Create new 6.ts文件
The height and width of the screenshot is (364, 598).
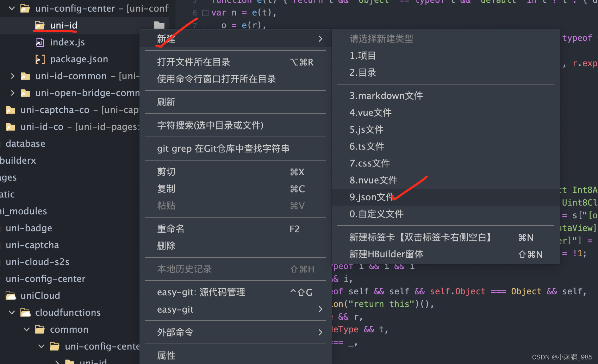click(x=446, y=146)
